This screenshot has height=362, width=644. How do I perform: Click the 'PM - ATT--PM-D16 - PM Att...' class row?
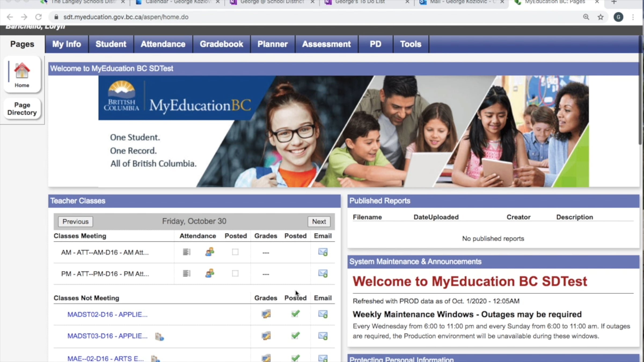coord(194,274)
